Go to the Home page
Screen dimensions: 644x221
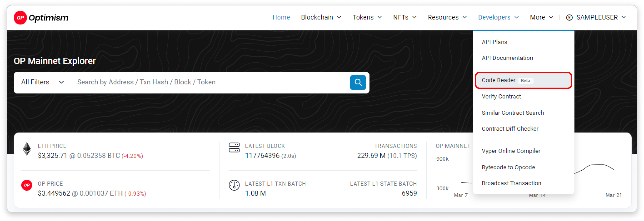coord(281,17)
